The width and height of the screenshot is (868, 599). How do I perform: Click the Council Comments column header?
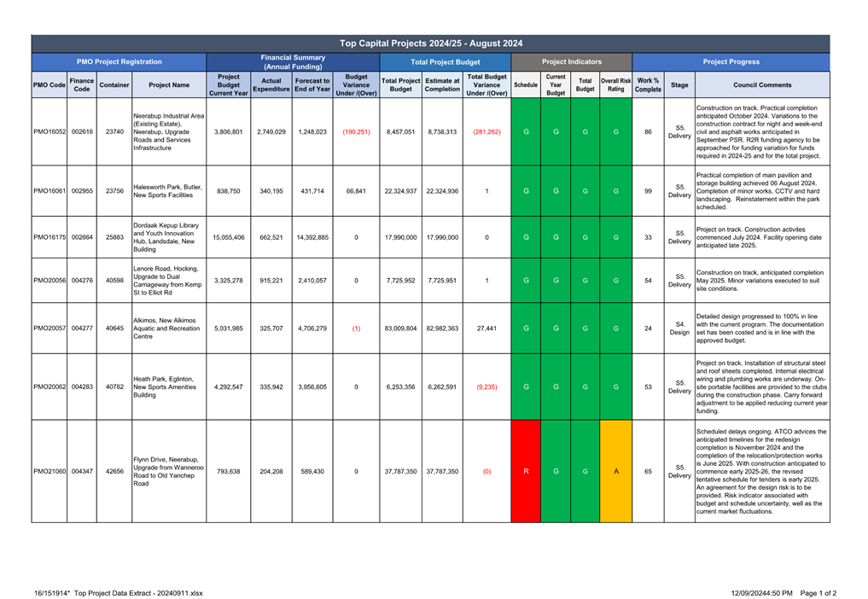(x=762, y=84)
